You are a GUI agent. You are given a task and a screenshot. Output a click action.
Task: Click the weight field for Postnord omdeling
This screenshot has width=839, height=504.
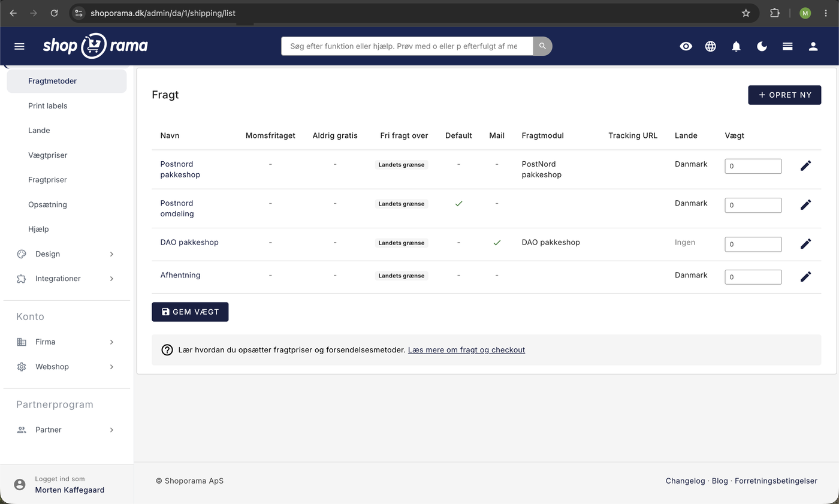(753, 205)
